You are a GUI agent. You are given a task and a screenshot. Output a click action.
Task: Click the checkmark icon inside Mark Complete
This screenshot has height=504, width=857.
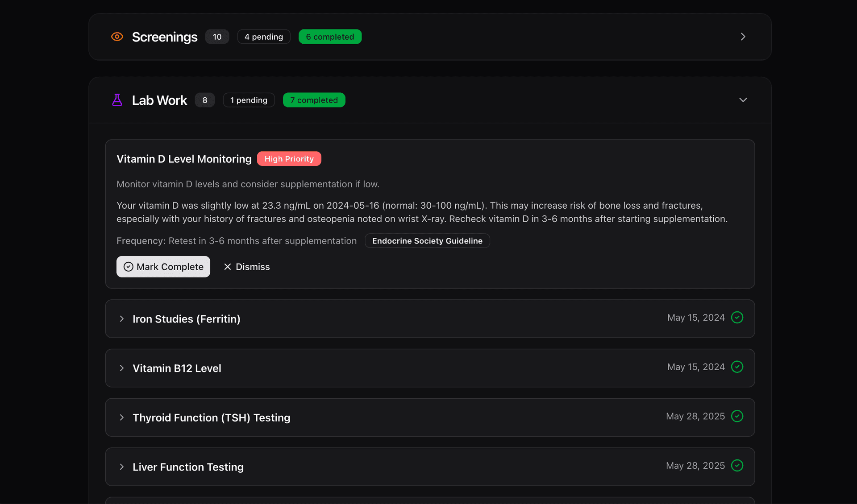coord(128,266)
